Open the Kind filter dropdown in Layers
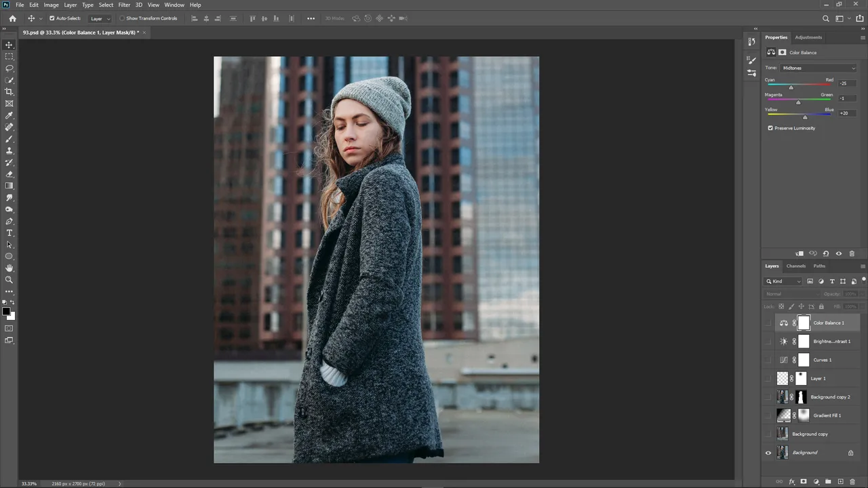The width and height of the screenshot is (868, 488). pyautogui.click(x=784, y=281)
